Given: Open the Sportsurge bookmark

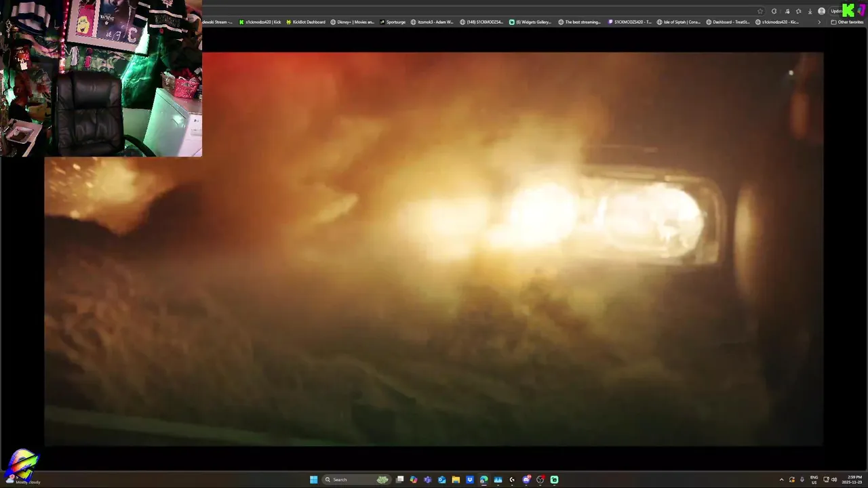Looking at the screenshot, I should [393, 22].
